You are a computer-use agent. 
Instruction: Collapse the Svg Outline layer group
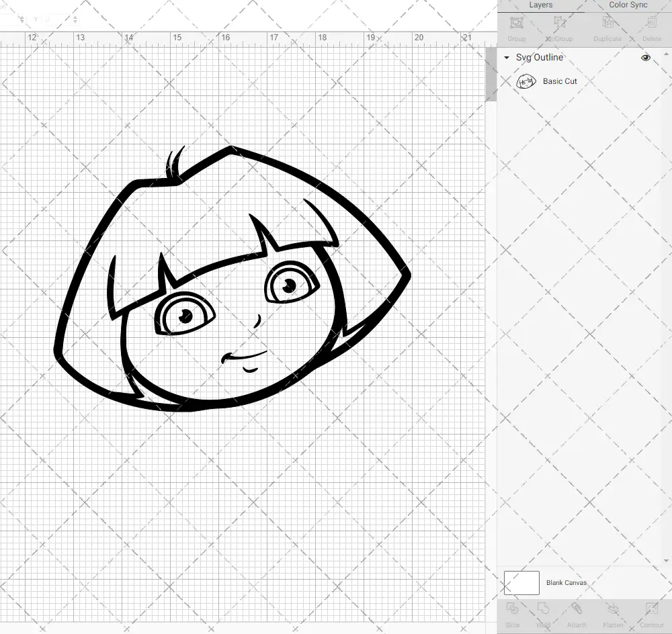[507, 58]
